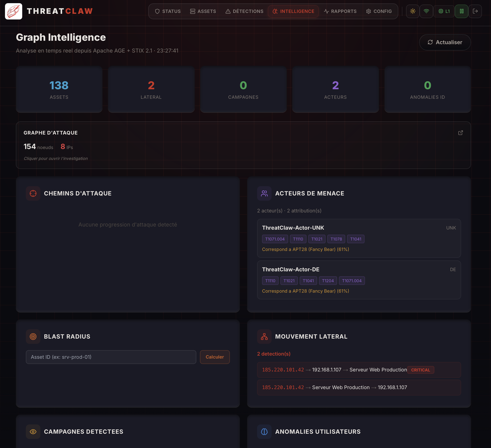This screenshot has width=491, height=448.
Task: Toggle the green pause button
Action: (x=461, y=11)
